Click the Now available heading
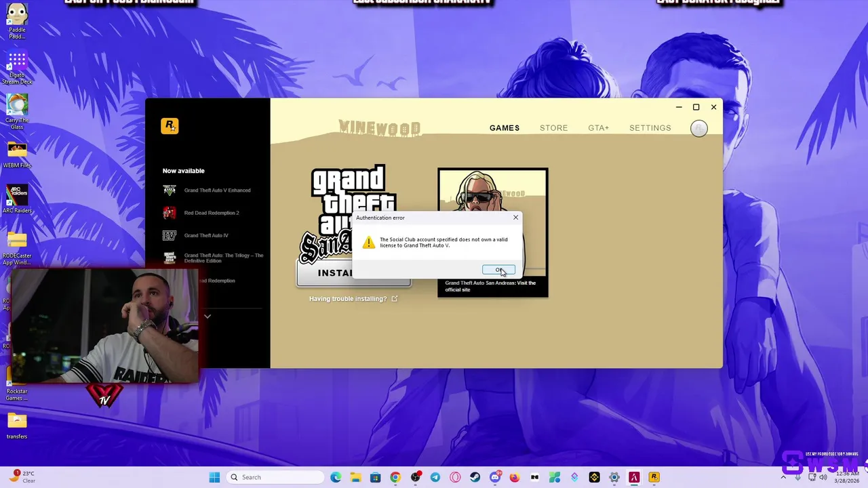This screenshot has width=868, height=488. pyautogui.click(x=183, y=171)
